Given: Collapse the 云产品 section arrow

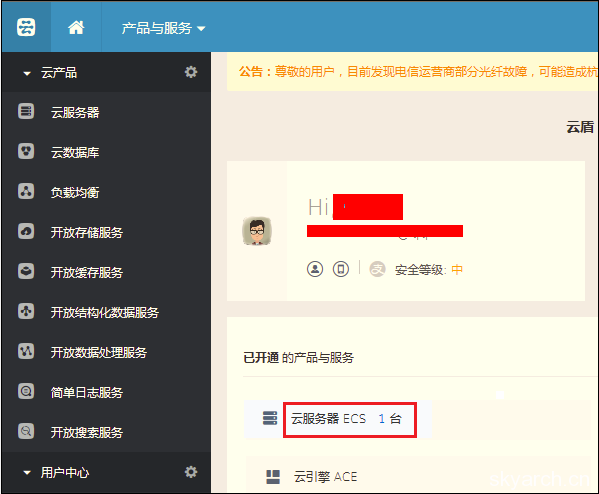Looking at the screenshot, I should [x=27, y=73].
